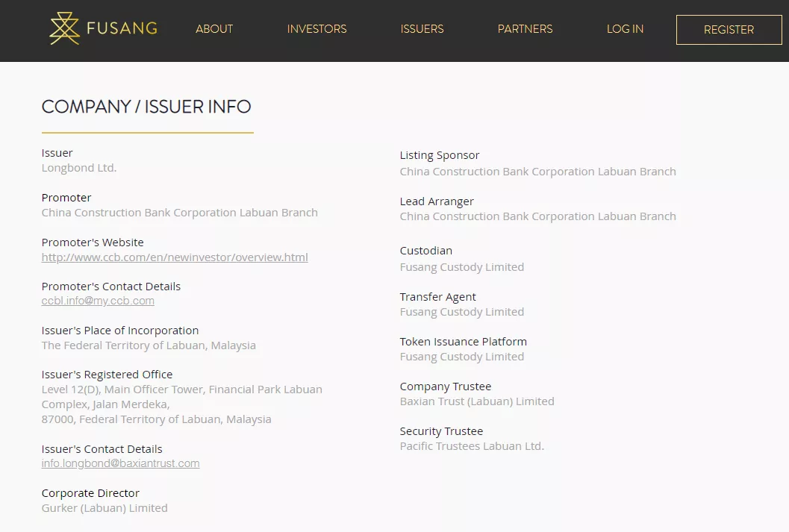The width and height of the screenshot is (789, 532).
Task: Click the 87000, Federal Territory of Labuan line
Action: (157, 419)
